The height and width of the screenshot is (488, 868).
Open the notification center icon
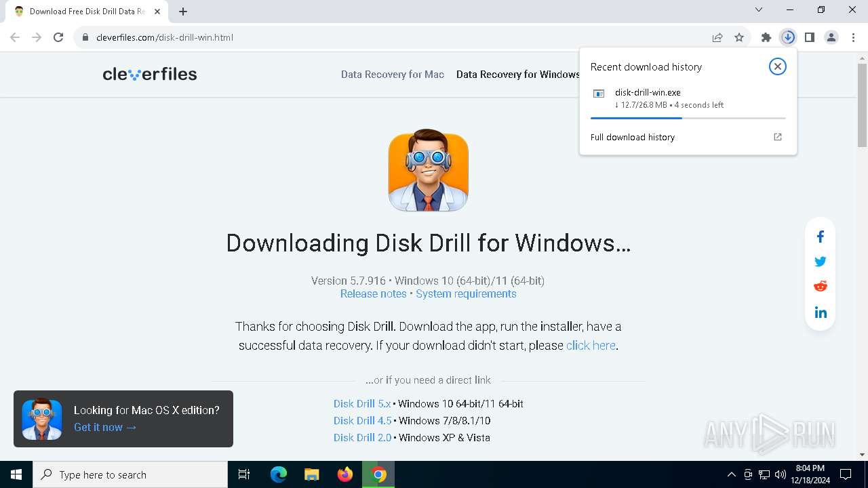(846, 474)
